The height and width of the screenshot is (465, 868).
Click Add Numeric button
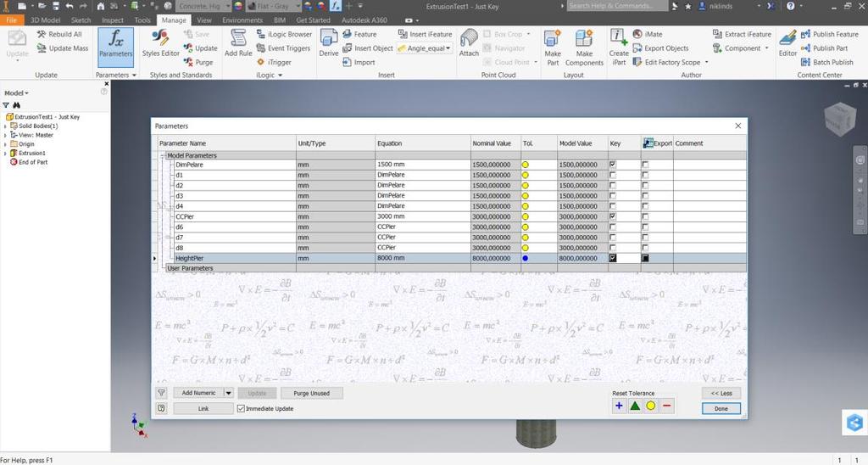(198, 393)
